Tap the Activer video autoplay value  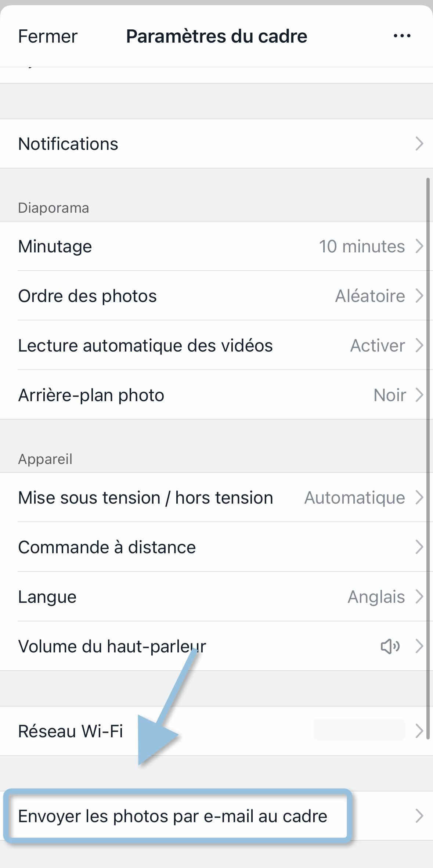pos(378,345)
